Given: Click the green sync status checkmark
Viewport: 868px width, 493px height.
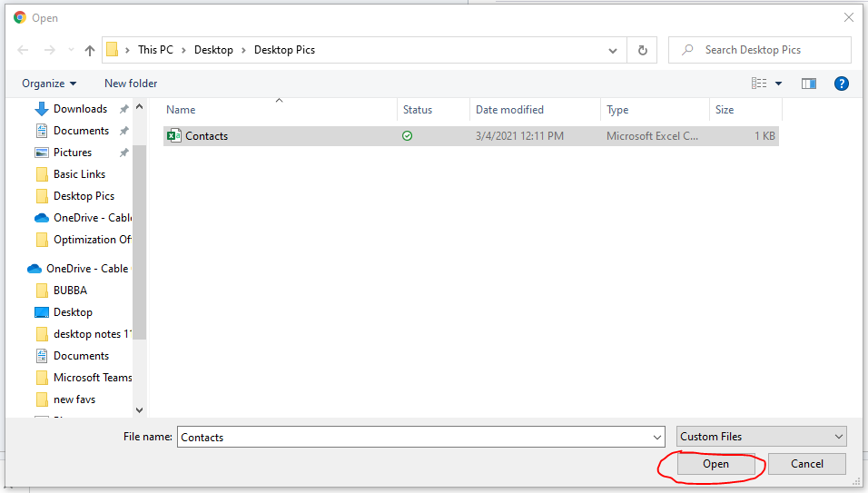Looking at the screenshot, I should point(407,135).
